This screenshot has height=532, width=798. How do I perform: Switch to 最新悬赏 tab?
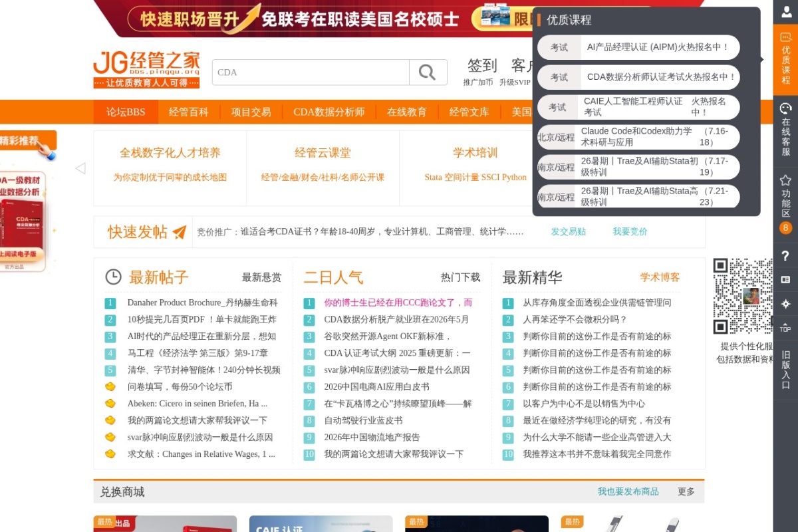261,277
